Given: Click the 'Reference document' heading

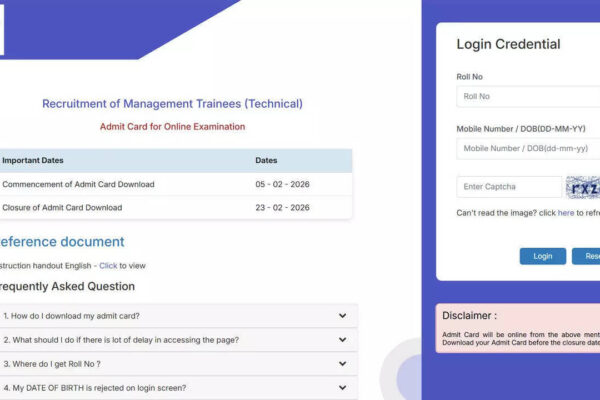Looking at the screenshot, I should coord(62,242).
